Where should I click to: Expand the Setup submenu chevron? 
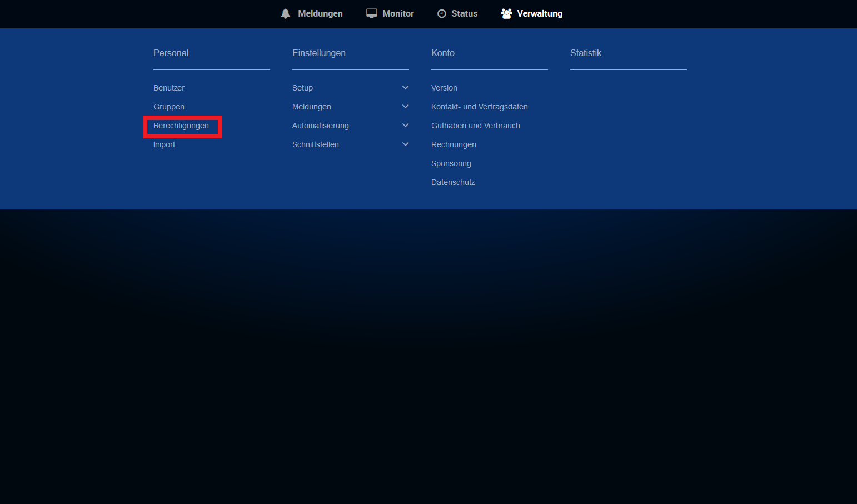pyautogui.click(x=405, y=88)
